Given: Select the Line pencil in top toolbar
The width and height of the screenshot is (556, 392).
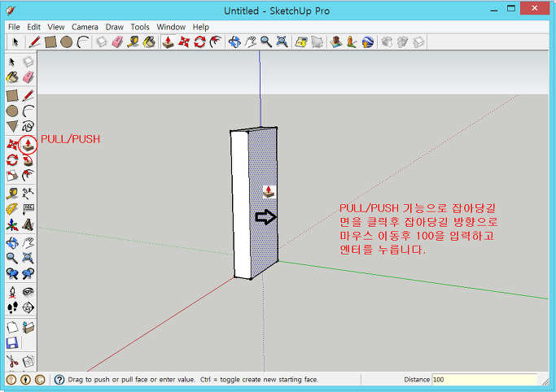Looking at the screenshot, I should (x=34, y=41).
